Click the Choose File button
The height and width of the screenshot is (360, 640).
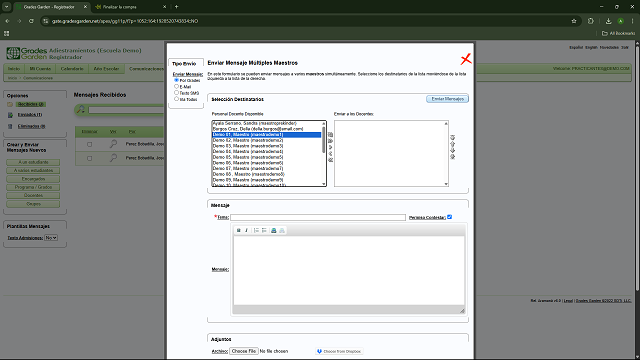tap(244, 351)
